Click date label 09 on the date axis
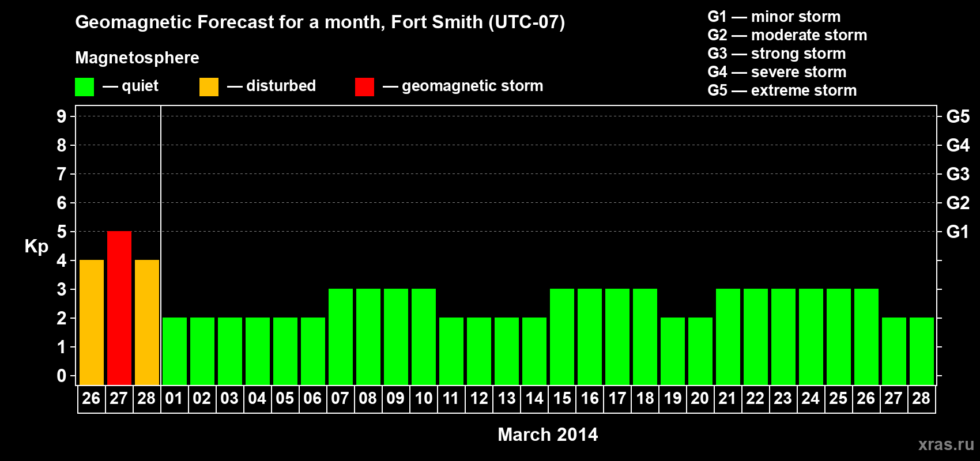Screen dimensions: 980x461 pyautogui.click(x=395, y=399)
